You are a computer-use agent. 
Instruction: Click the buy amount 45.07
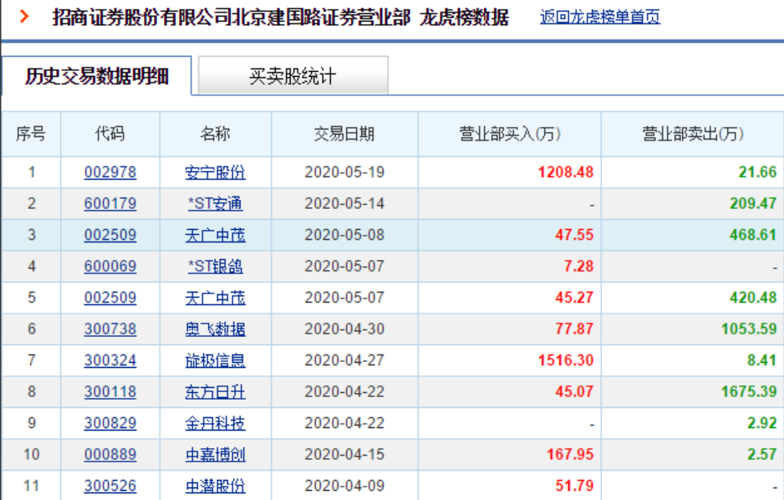click(x=574, y=392)
